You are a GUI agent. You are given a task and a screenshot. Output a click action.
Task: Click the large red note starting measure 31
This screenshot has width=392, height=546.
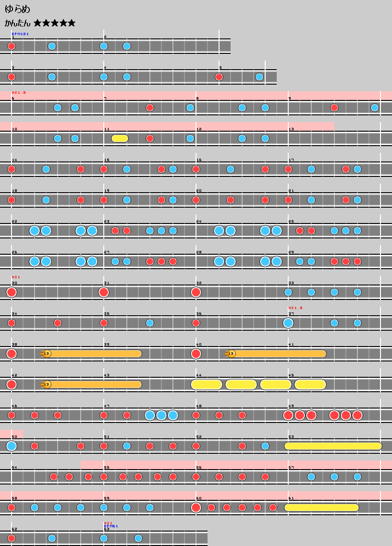click(104, 292)
